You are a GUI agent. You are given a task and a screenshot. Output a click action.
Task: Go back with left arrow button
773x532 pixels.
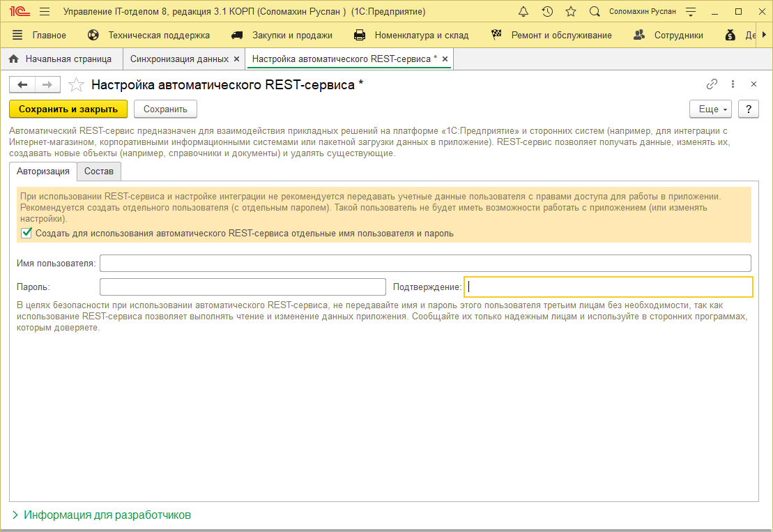pyautogui.click(x=22, y=85)
